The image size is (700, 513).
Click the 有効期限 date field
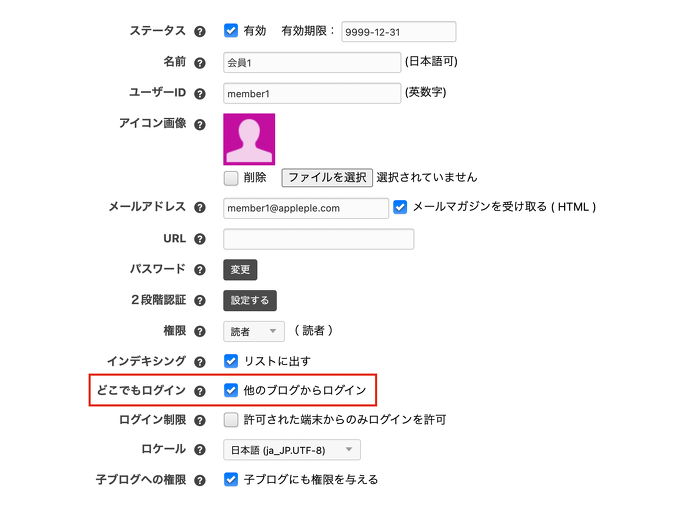click(398, 32)
